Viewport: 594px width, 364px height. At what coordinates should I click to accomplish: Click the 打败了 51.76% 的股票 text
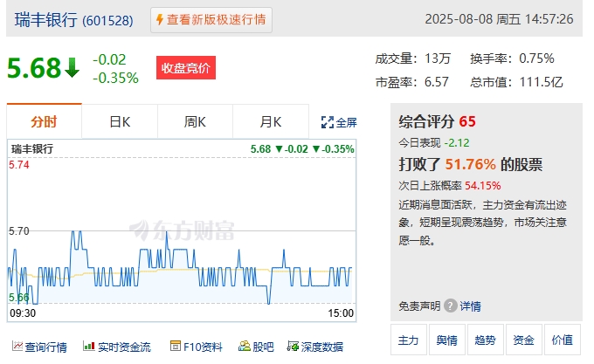471,164
